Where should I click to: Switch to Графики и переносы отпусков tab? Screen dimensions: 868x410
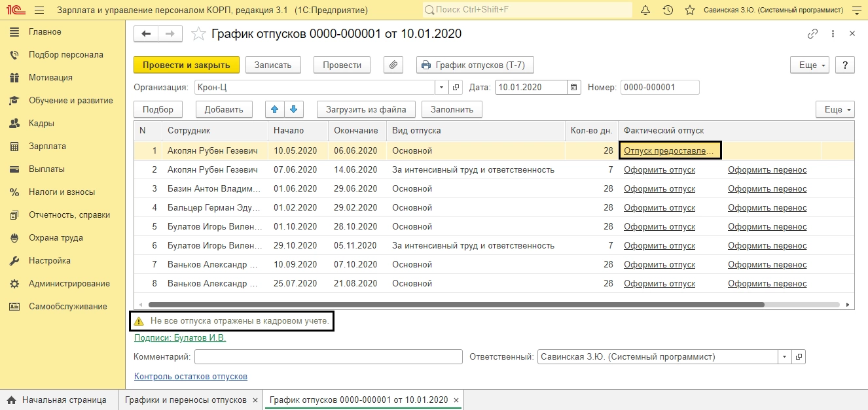[185, 400]
